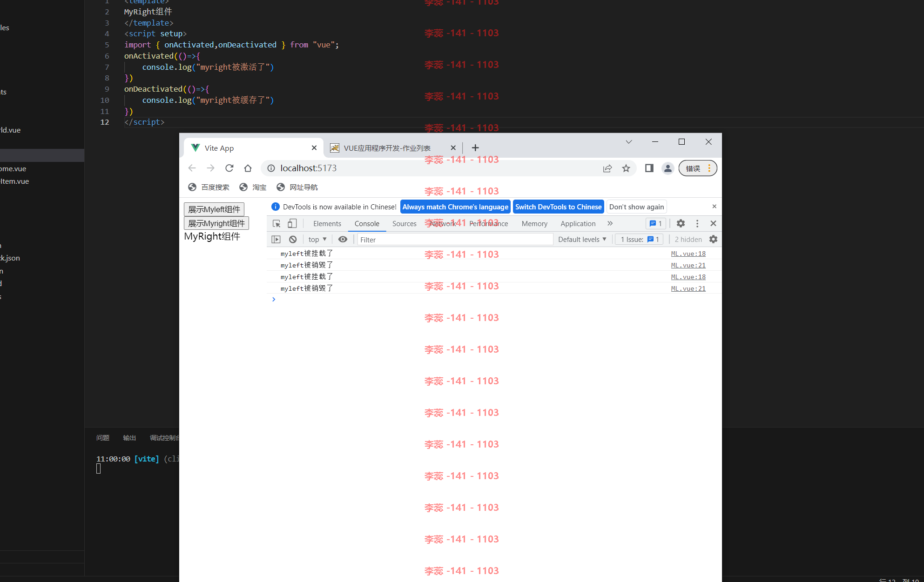Open the Network panel
The width and height of the screenshot is (924, 582).
(443, 224)
